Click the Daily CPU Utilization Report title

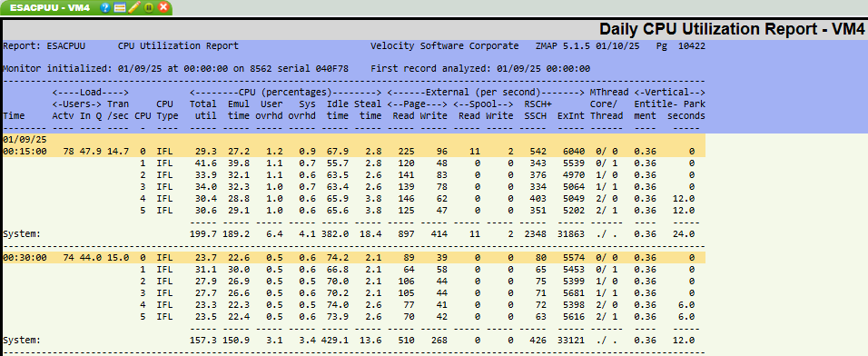[x=731, y=29]
